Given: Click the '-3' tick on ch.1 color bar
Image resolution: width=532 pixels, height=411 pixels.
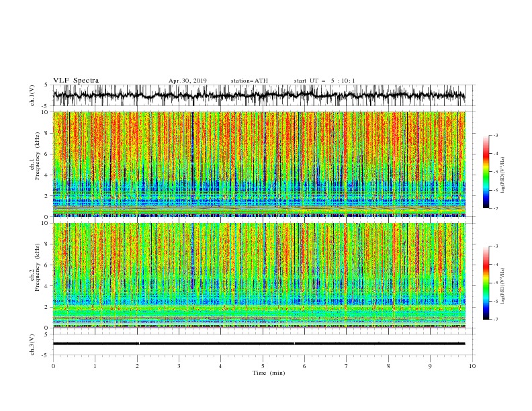Looking at the screenshot, I should click(495, 135).
